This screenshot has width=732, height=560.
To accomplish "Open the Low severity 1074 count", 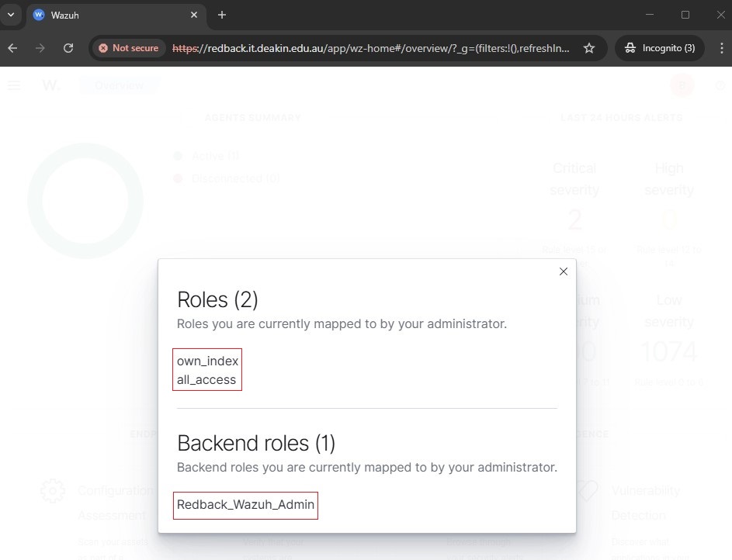I will click(x=668, y=351).
